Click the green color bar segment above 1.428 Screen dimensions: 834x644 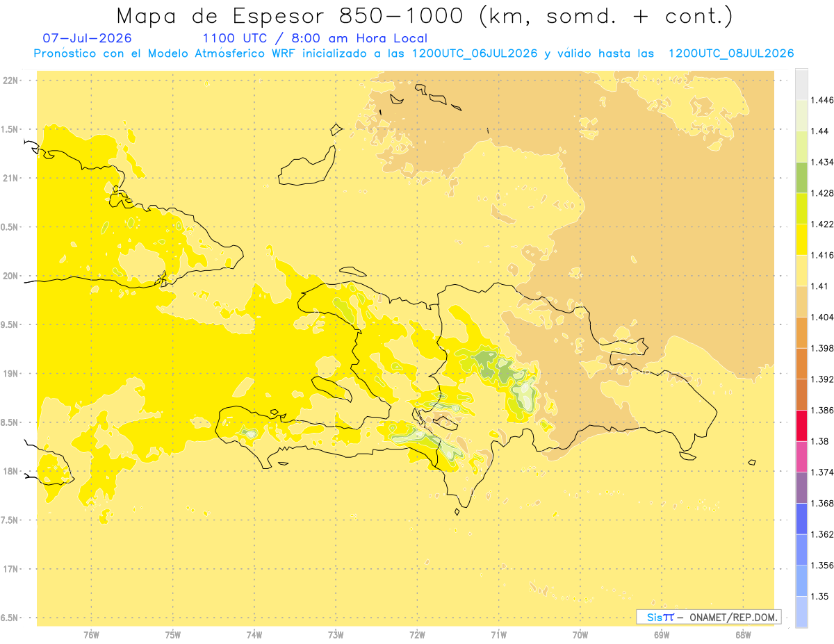pos(801,177)
